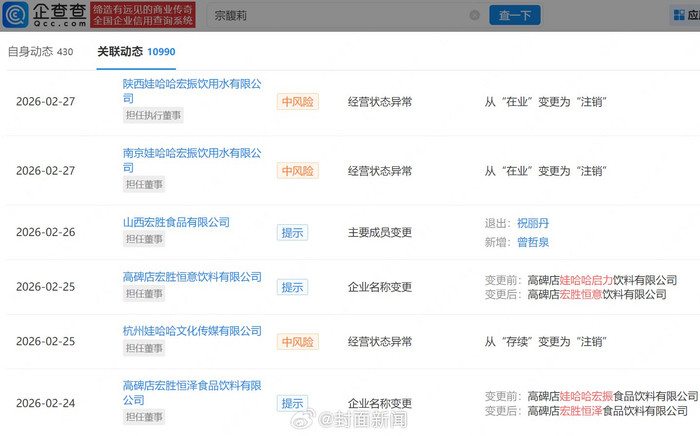Click the date 2026-02-26
The height and width of the screenshot is (436, 700).
[x=46, y=233]
